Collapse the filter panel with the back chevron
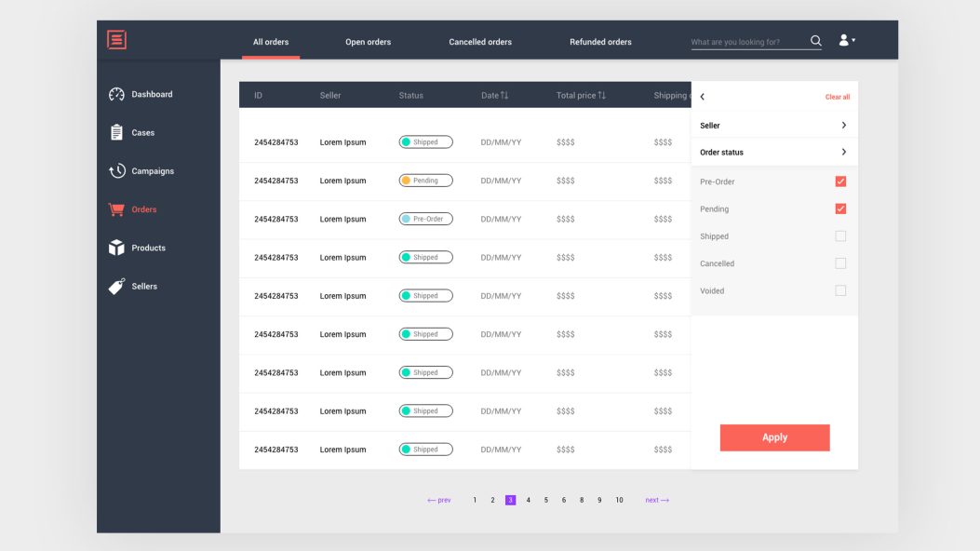 click(x=704, y=96)
